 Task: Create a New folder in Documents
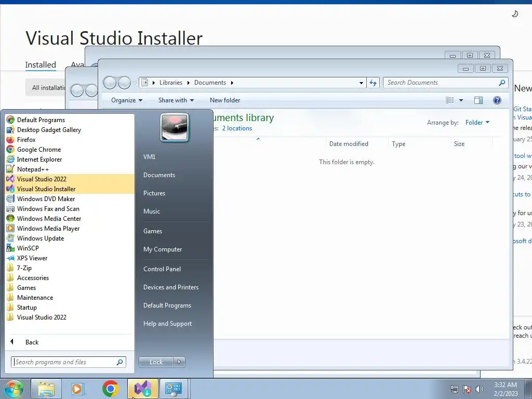[224, 100]
